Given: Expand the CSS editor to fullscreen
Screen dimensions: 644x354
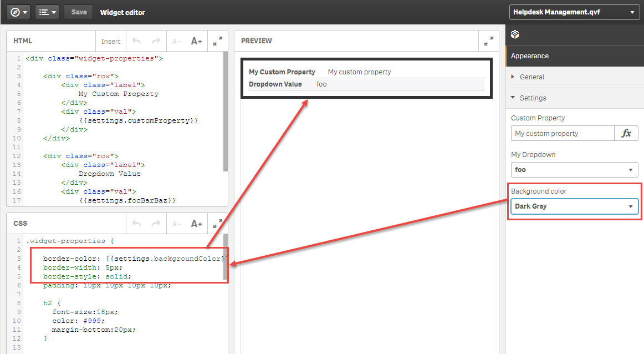Looking at the screenshot, I should pyautogui.click(x=218, y=224).
